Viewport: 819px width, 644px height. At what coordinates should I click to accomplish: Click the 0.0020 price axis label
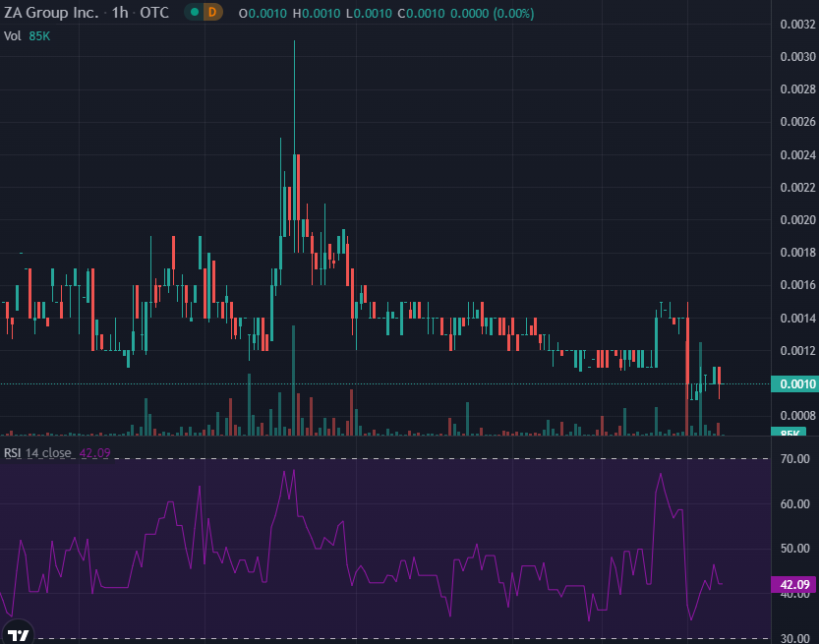(x=797, y=220)
